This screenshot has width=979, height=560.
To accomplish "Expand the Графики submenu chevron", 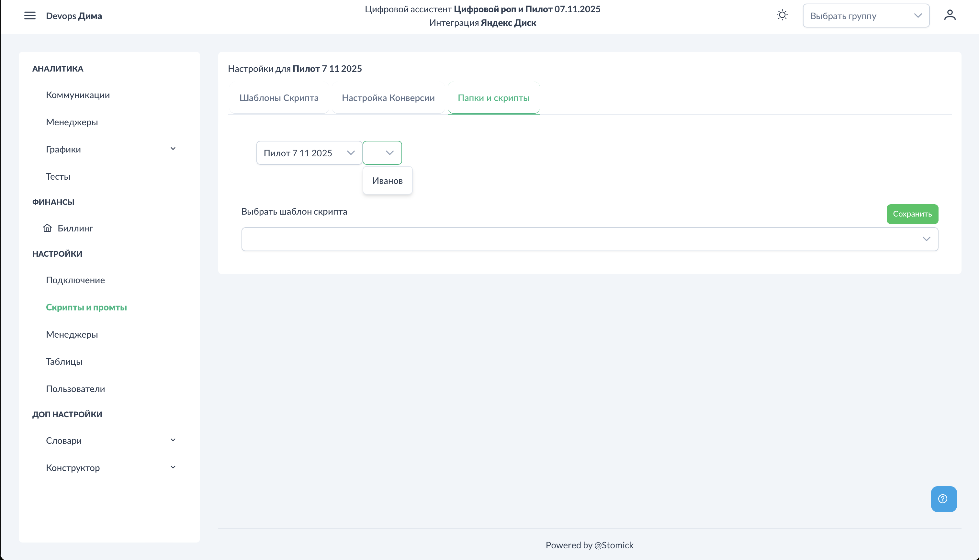I will 173,149.
